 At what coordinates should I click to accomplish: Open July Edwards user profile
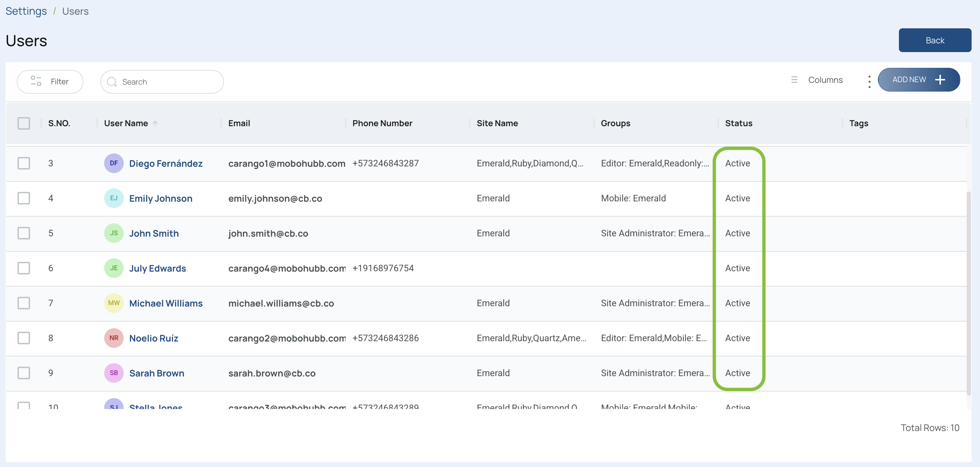point(158,268)
